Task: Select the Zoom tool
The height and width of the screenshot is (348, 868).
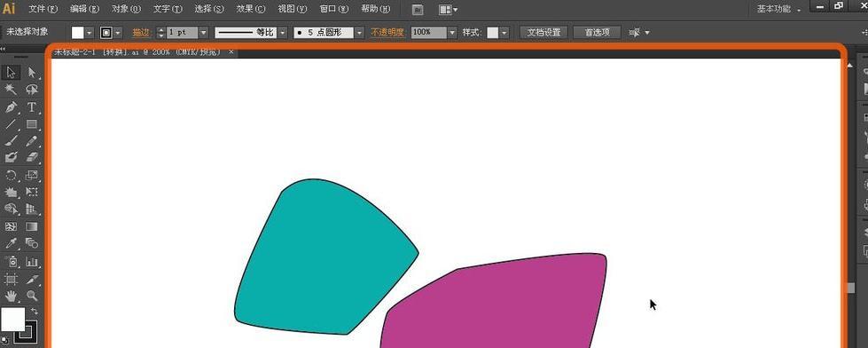Action: point(32,296)
